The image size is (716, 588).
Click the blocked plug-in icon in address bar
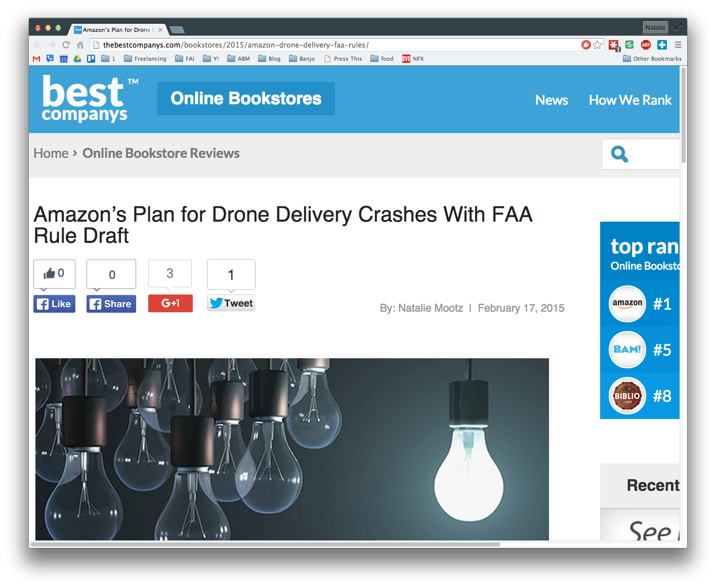(586, 45)
